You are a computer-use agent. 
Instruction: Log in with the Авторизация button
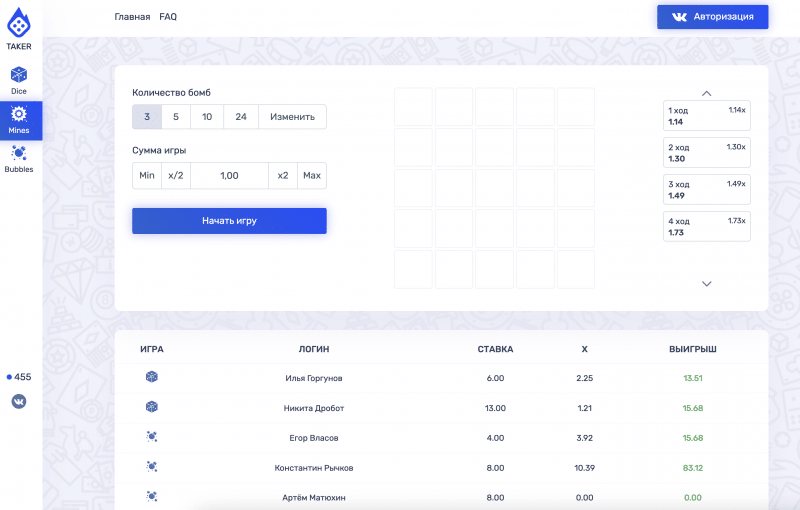pyautogui.click(x=712, y=17)
